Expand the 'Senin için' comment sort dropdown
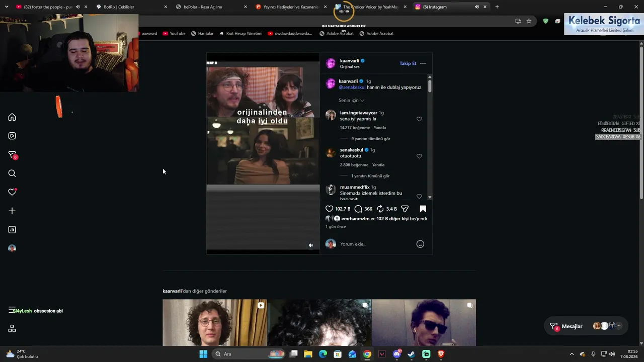 (351, 101)
